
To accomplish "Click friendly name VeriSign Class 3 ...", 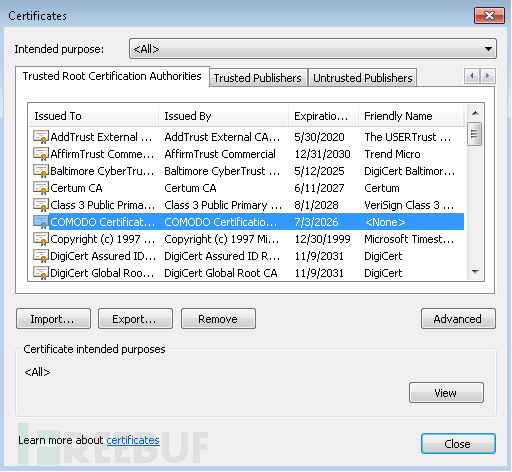I will (409, 205).
